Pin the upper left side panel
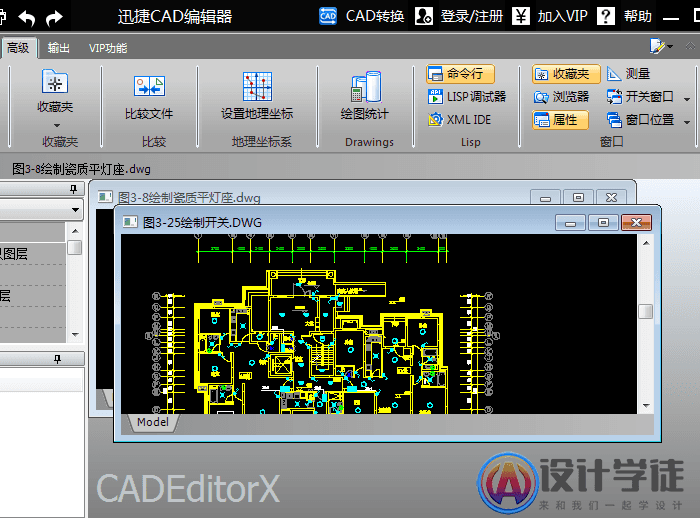This screenshot has height=518, width=700. (x=74, y=189)
